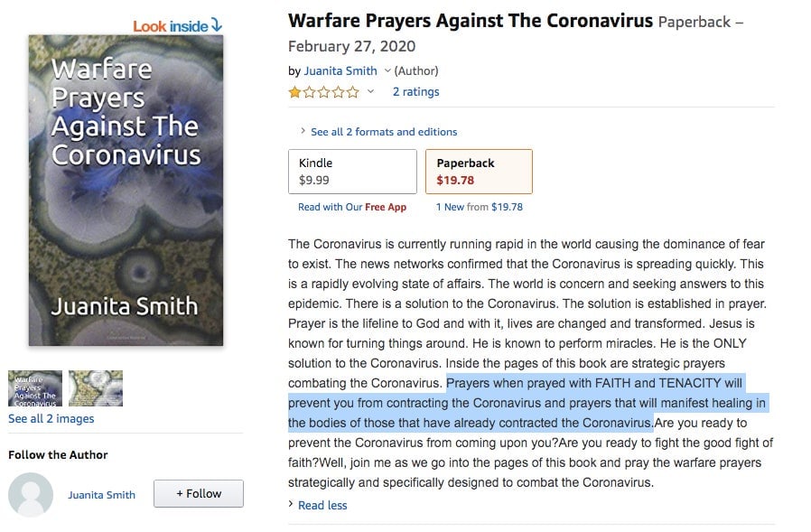Open the star rating dropdown chevron

coord(370,91)
